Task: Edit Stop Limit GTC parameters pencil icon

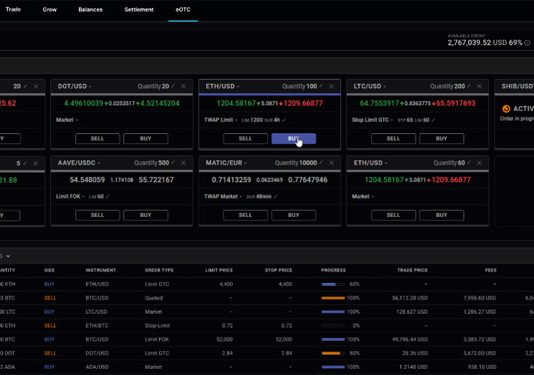Action: (x=433, y=120)
